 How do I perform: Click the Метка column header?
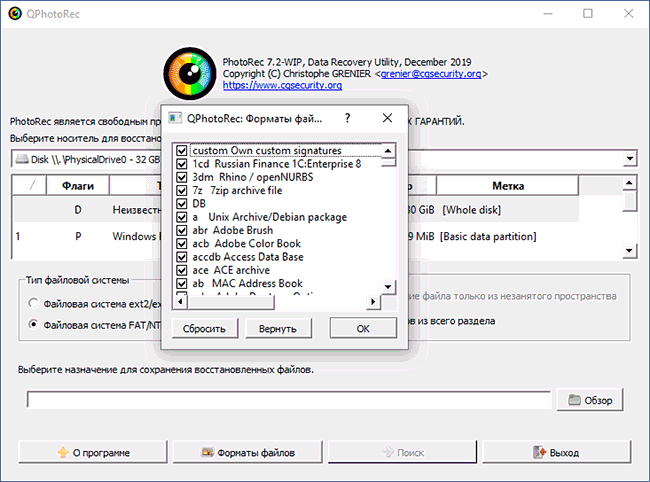tap(508, 186)
